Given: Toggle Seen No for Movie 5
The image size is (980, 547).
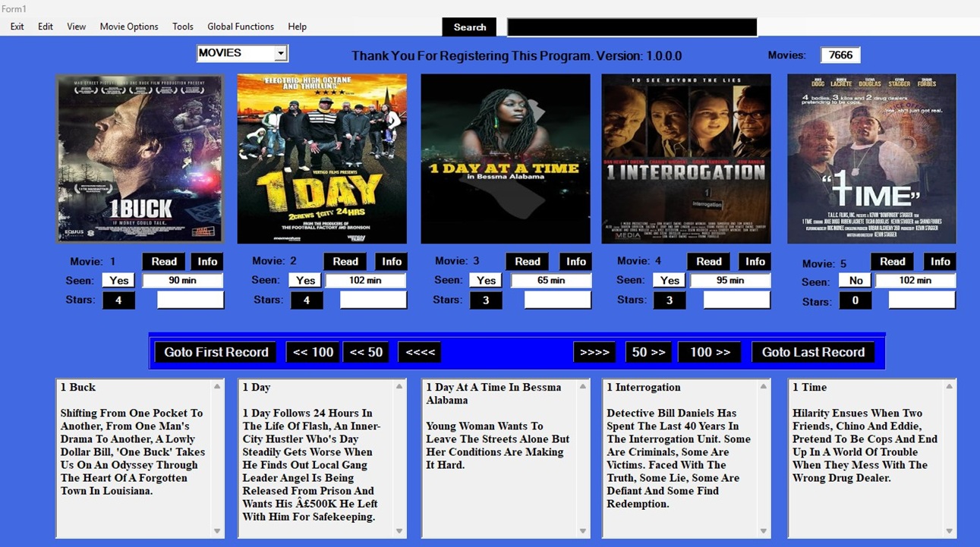Looking at the screenshot, I should pos(856,281).
